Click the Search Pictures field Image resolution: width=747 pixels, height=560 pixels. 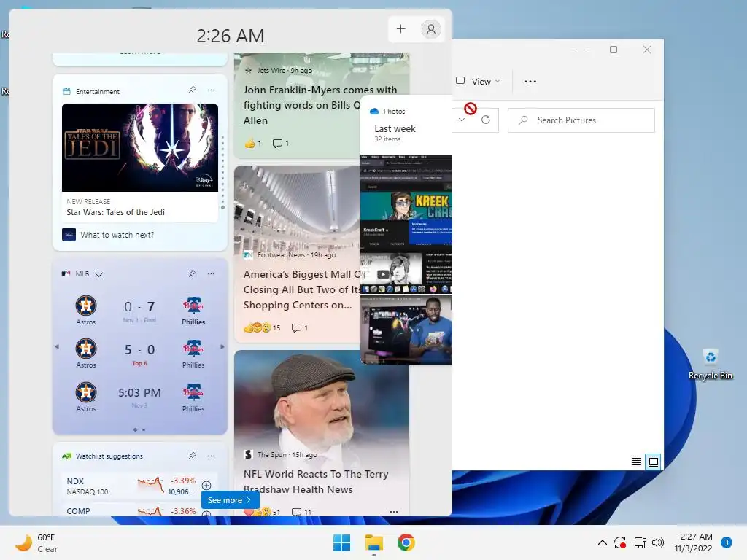click(581, 120)
